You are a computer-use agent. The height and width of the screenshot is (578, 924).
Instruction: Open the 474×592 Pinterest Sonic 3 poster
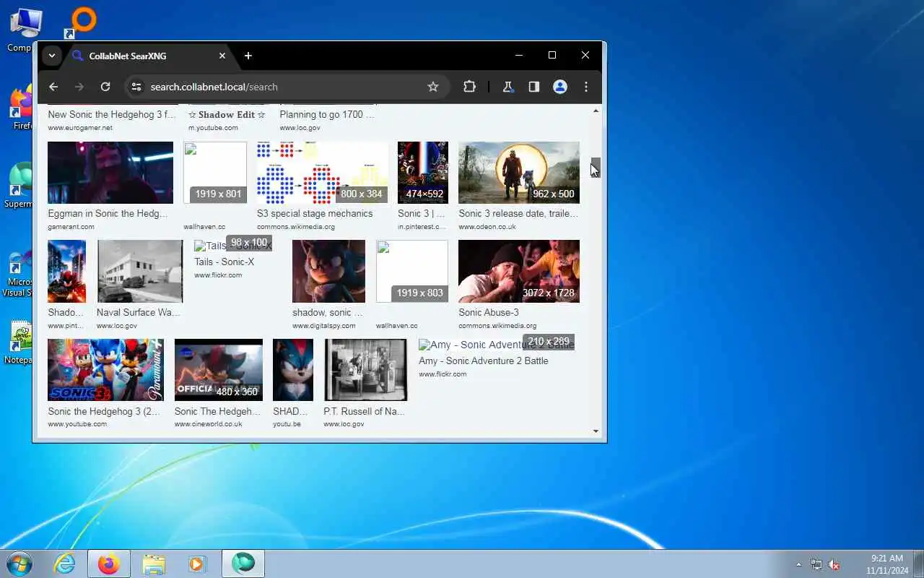pos(423,173)
